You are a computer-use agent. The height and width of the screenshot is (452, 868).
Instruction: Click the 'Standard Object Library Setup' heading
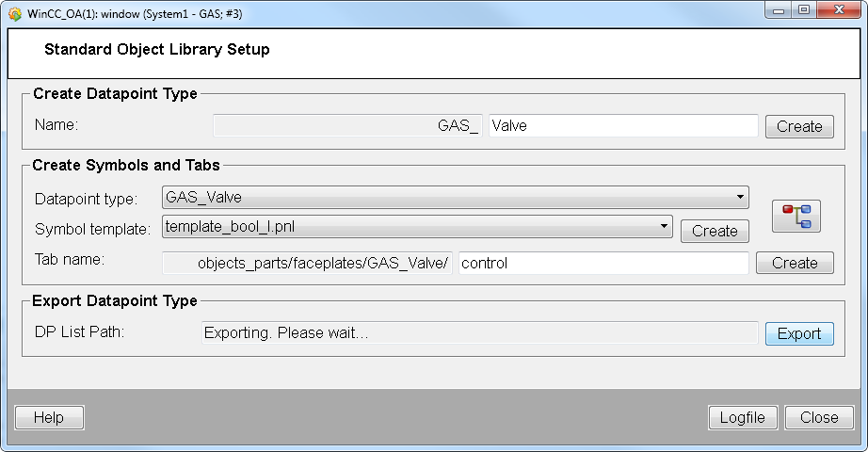coord(157,49)
